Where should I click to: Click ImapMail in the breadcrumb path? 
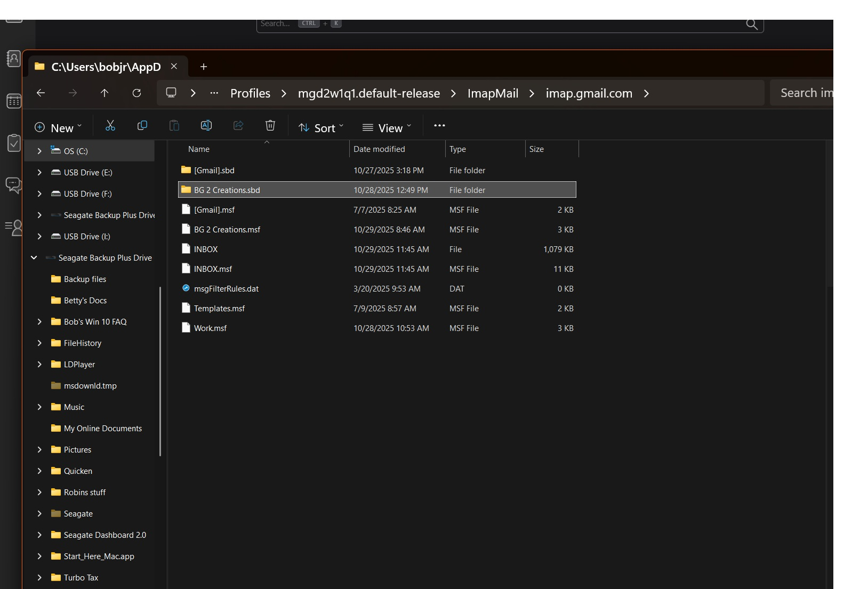click(x=493, y=94)
